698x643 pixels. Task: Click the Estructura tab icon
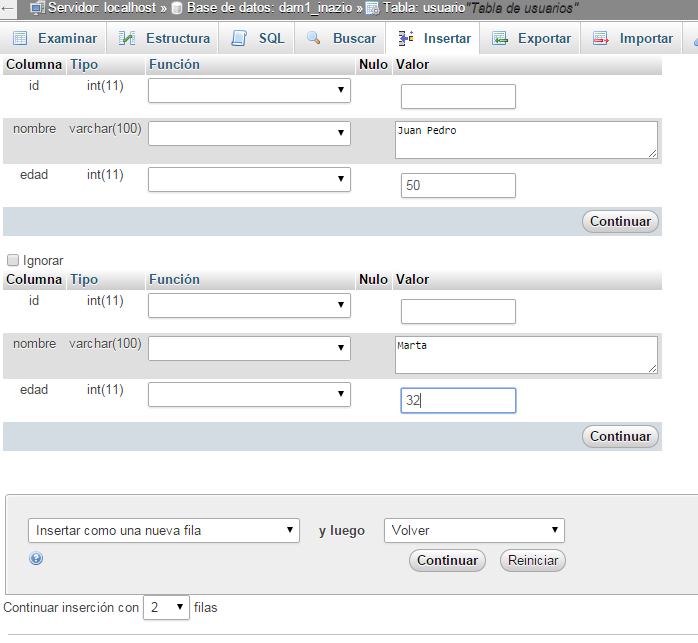point(127,38)
